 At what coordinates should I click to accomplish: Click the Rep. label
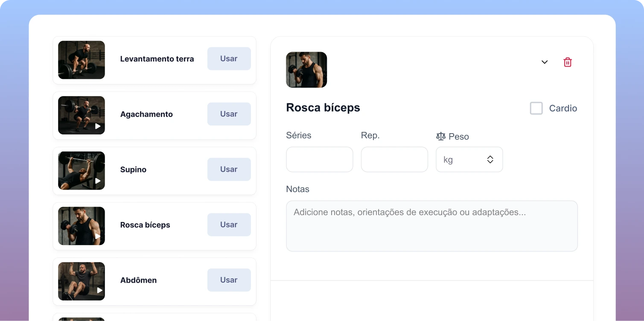pyautogui.click(x=370, y=135)
